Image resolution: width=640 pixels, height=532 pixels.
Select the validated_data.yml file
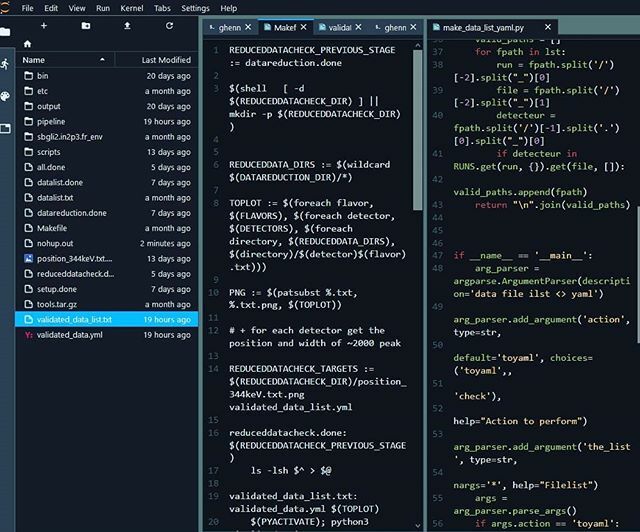tap(107, 335)
